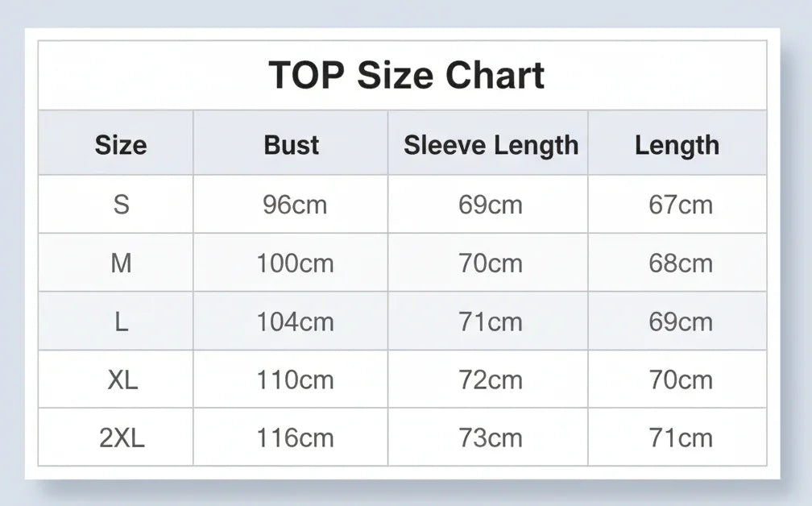Click the 116cm bust cell

click(x=295, y=438)
